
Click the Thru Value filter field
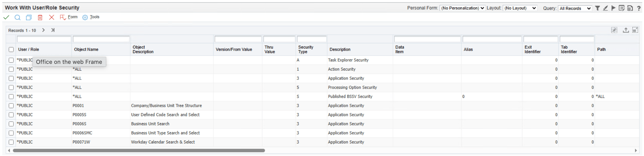279,39
